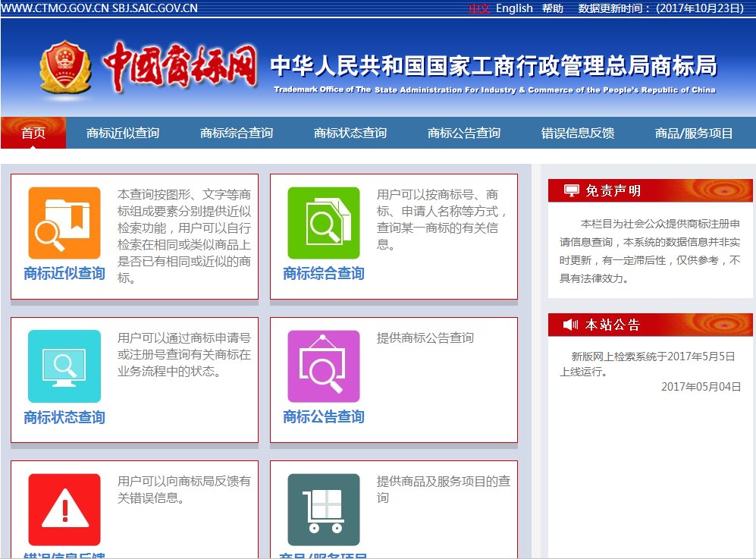Switch site language to English

coord(513,8)
